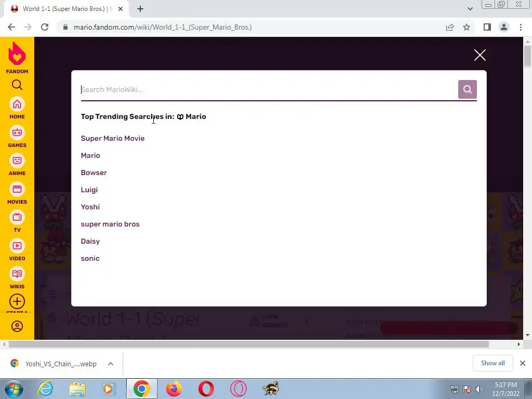The height and width of the screenshot is (399, 532).
Task: Open the clock showing 5:17 PM
Action: click(506, 389)
